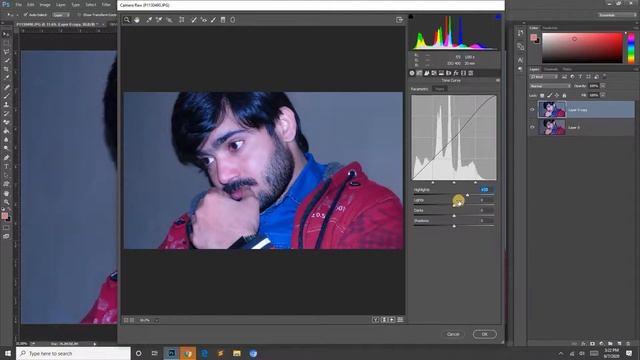Select the Lasso tool in Photoshop toolbar

(x=6, y=52)
